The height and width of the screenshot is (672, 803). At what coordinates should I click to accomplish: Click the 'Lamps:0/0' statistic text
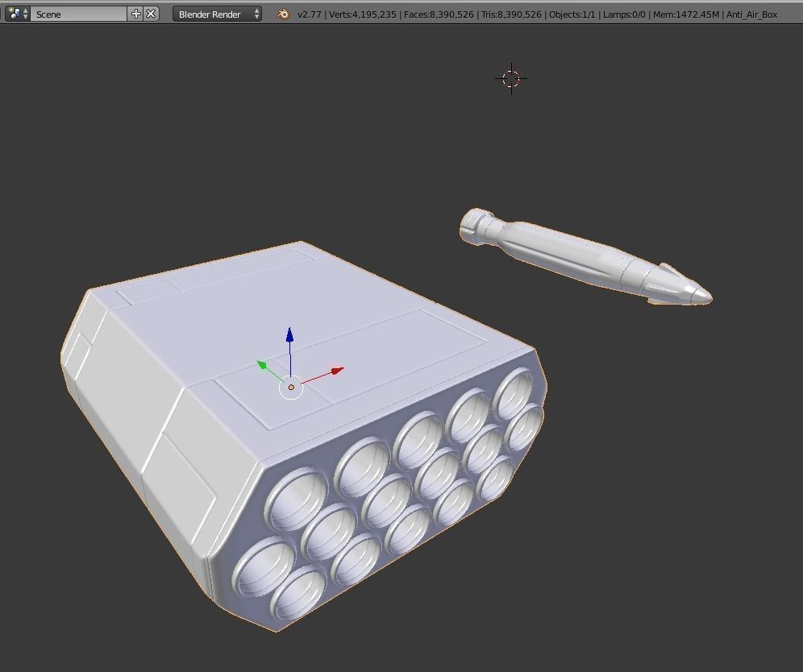(624, 15)
